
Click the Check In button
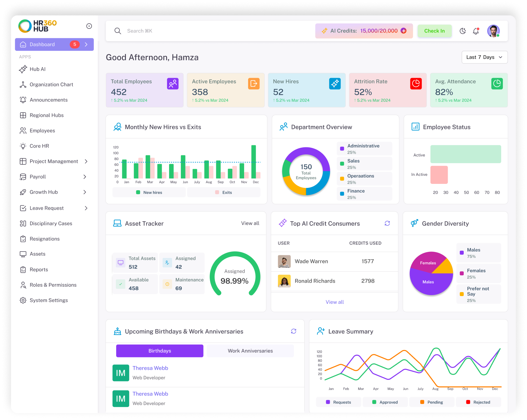coord(435,31)
